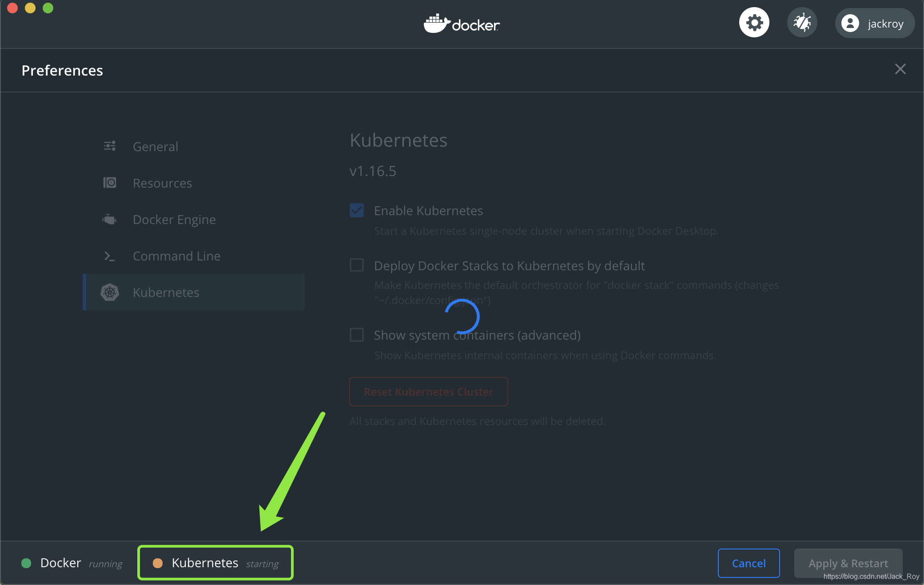
Task: Click 'All stacks and Kubernetes resources will be deleted'
Action: [x=478, y=421]
